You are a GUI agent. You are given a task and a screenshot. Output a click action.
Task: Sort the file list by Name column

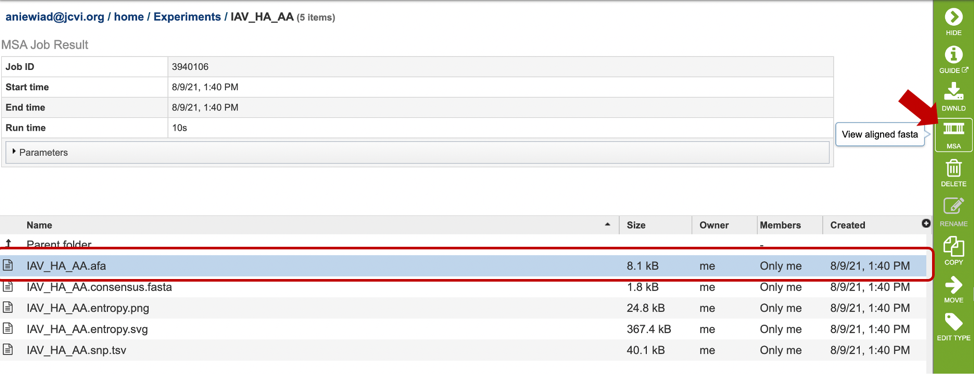[39, 225]
